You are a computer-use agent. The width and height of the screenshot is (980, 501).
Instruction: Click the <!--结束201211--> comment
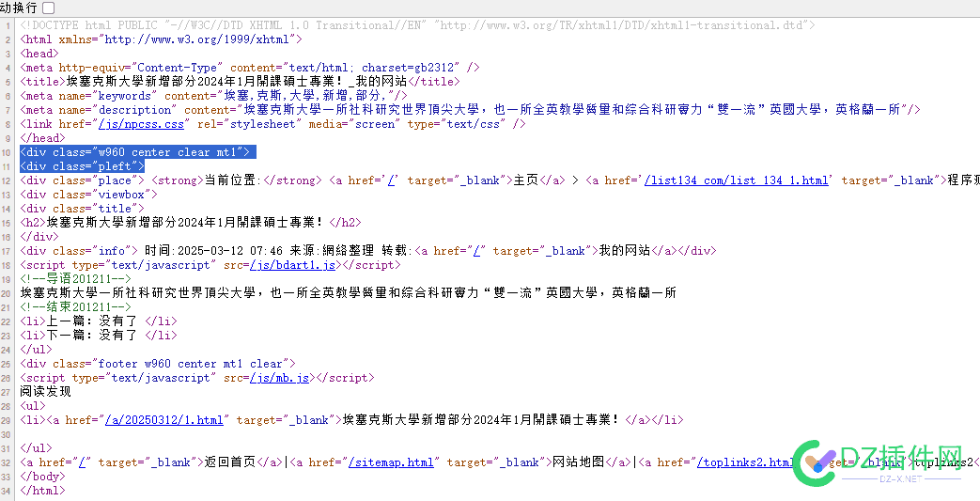(x=75, y=306)
